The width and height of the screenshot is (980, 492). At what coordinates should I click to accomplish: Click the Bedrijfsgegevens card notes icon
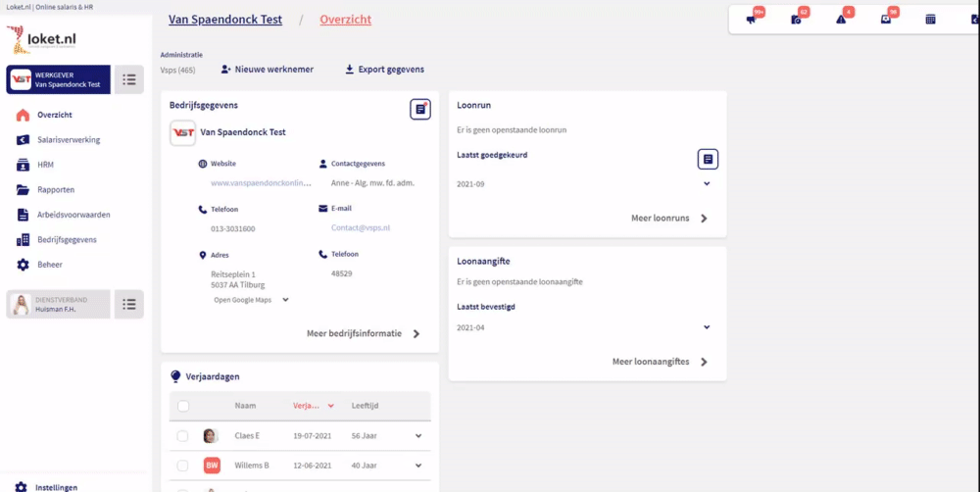pyautogui.click(x=419, y=109)
